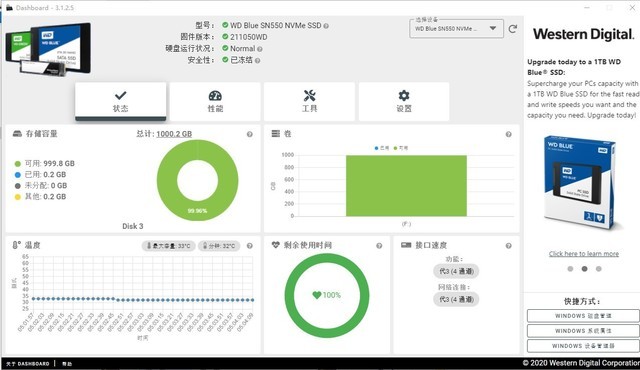This screenshot has height=370, width=640.
Task: Click the green check next to firmware version
Action: (225, 37)
